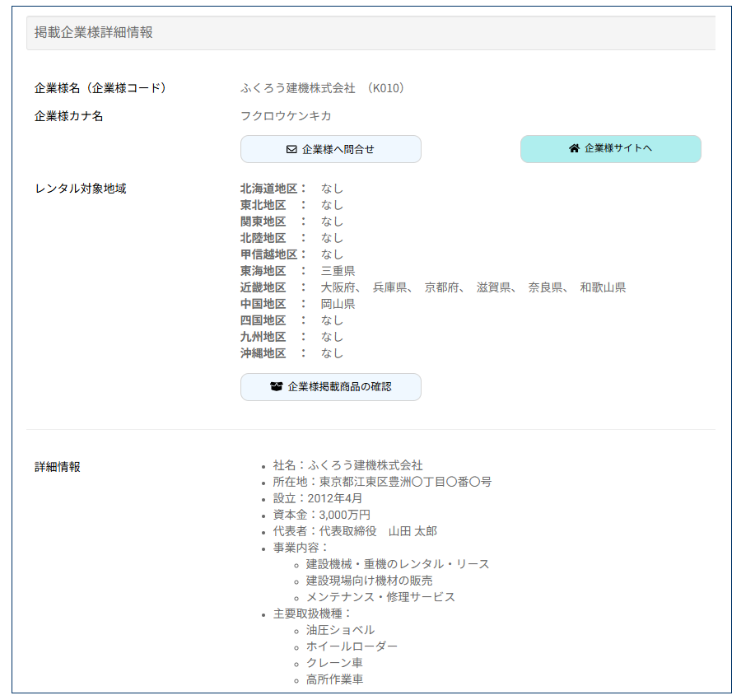Click the 詳細情報 section label

(x=58, y=467)
